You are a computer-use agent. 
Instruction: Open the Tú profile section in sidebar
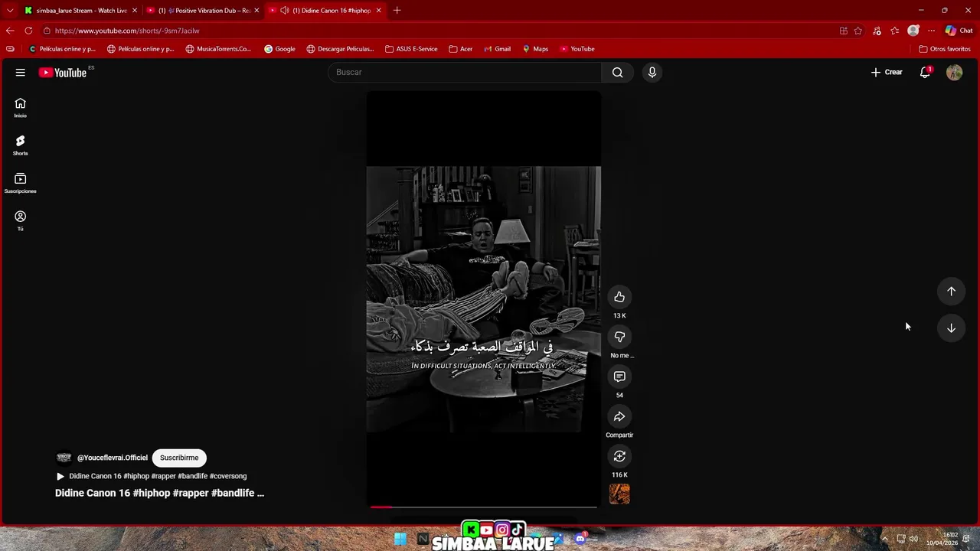click(x=21, y=221)
